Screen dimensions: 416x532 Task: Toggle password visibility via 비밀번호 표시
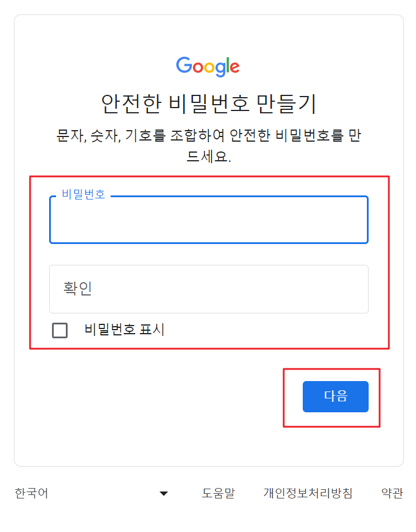[x=60, y=330]
